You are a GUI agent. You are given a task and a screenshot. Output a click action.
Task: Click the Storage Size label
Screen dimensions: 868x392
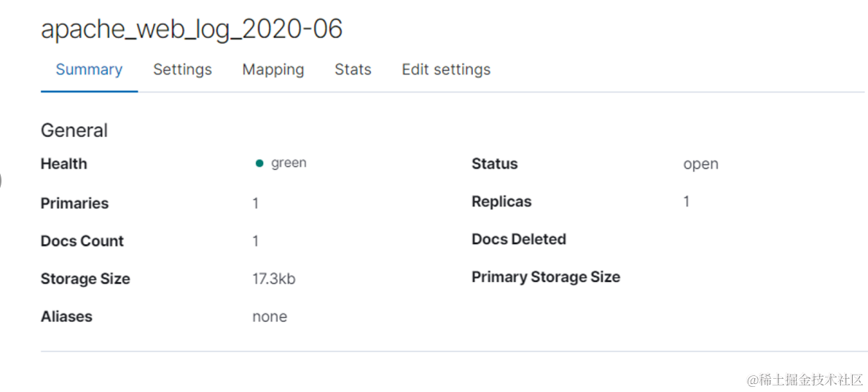coord(85,279)
